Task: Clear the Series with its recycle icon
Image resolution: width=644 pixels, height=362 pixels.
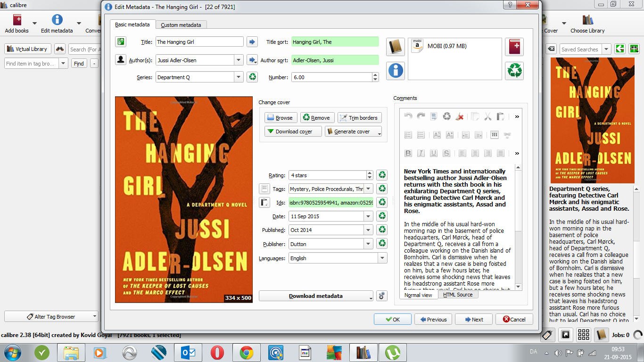Action: click(x=252, y=77)
